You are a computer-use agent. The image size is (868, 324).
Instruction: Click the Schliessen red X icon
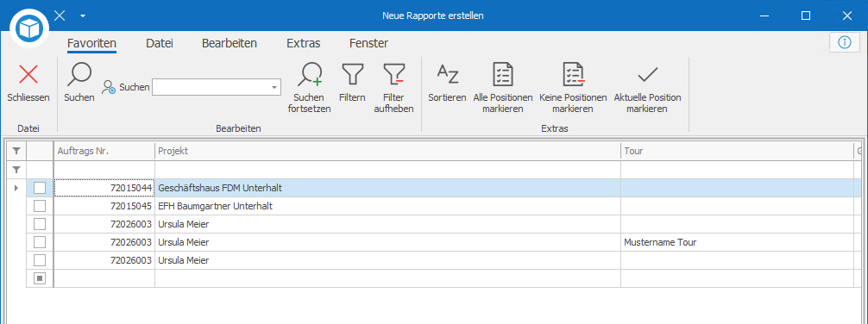coord(28,75)
